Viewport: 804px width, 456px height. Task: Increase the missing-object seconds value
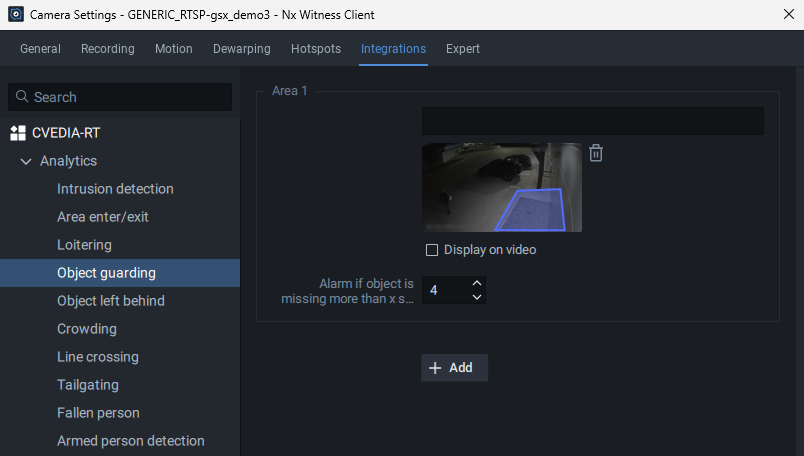coord(476,283)
